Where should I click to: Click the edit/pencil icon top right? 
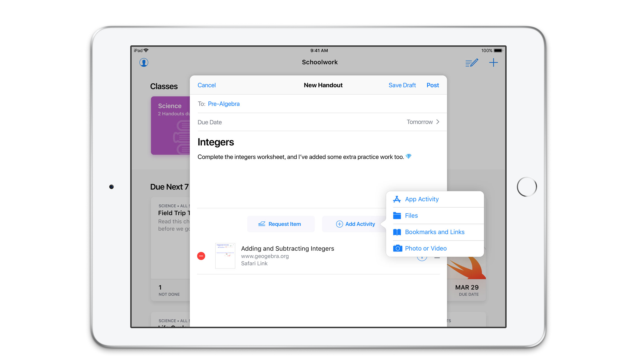(x=471, y=62)
